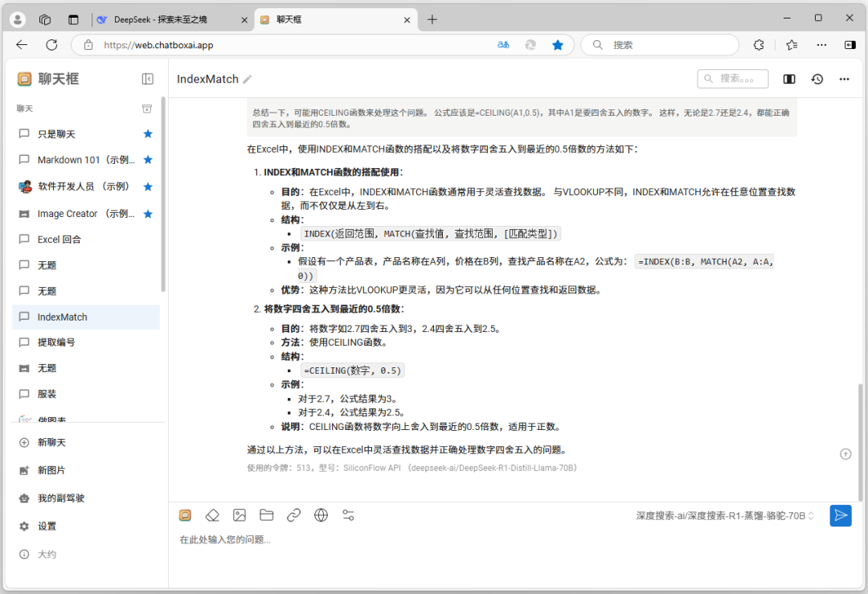The height and width of the screenshot is (594, 868).
Task: Attach an image using the picture icon
Action: pos(240,515)
